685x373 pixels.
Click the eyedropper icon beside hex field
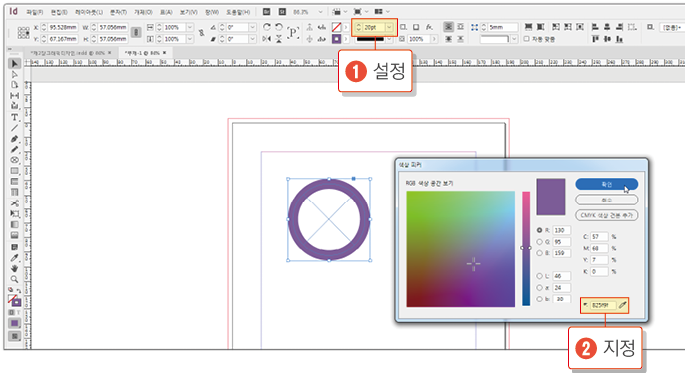point(622,305)
